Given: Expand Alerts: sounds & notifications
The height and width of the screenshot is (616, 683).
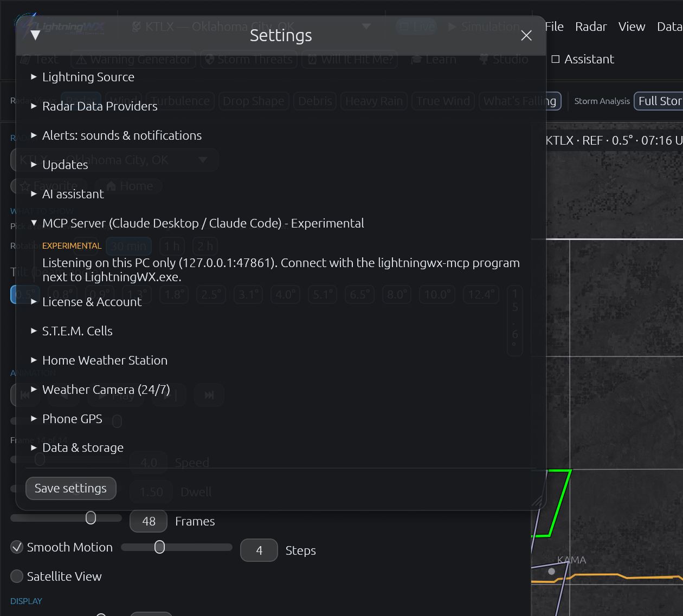Looking at the screenshot, I should [x=116, y=135].
